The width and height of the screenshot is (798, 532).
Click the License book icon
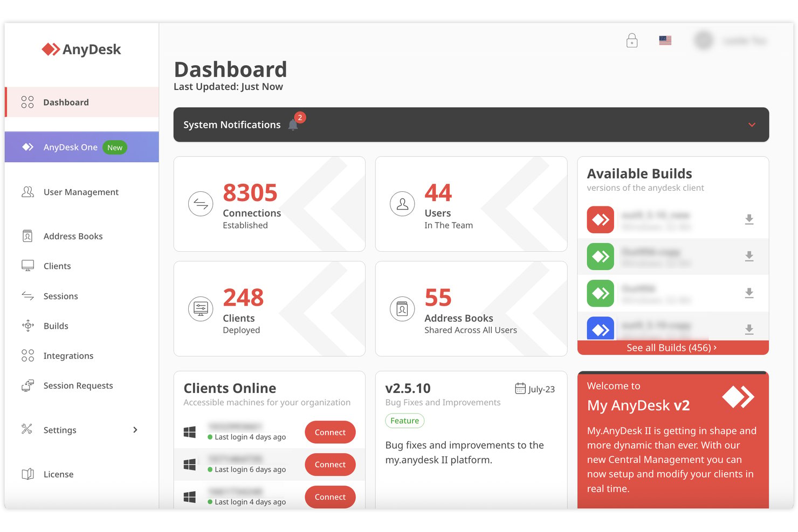click(x=27, y=474)
